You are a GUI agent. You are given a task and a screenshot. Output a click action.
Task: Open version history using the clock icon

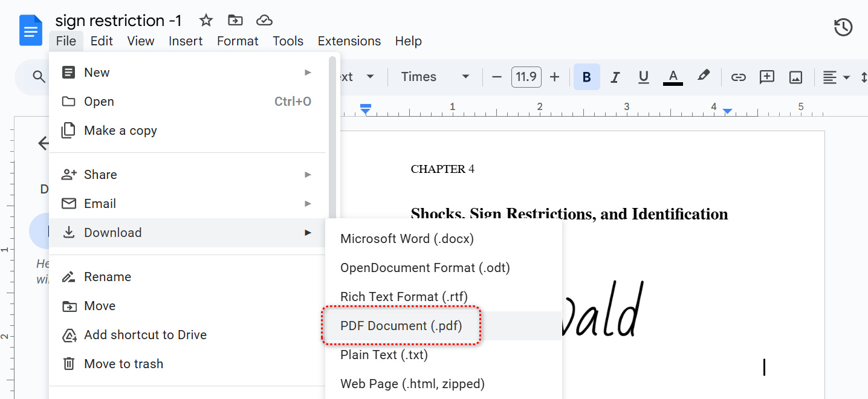point(843,27)
